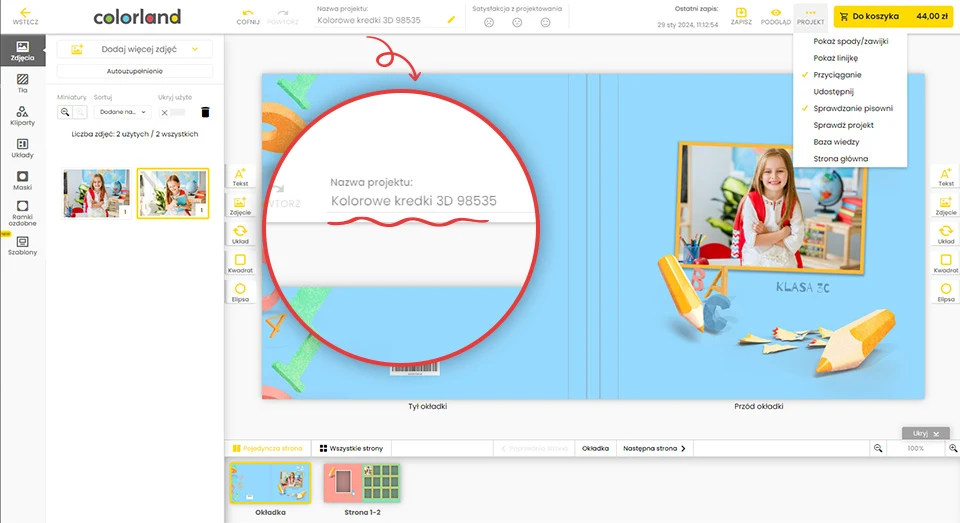Save the project with Zapisz

741,17
